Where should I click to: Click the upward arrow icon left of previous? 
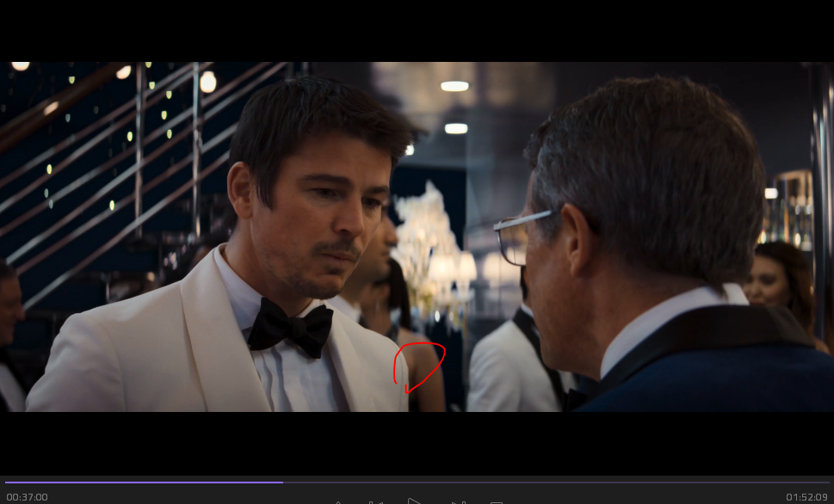click(x=338, y=501)
